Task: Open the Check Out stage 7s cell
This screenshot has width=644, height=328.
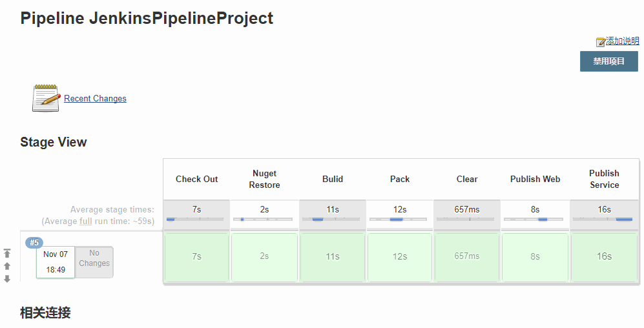Action: point(196,257)
